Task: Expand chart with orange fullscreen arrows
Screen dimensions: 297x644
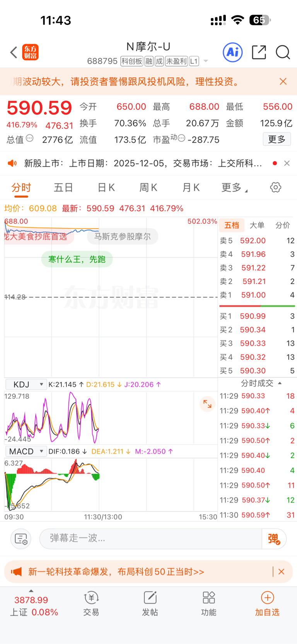Action: pos(207,404)
